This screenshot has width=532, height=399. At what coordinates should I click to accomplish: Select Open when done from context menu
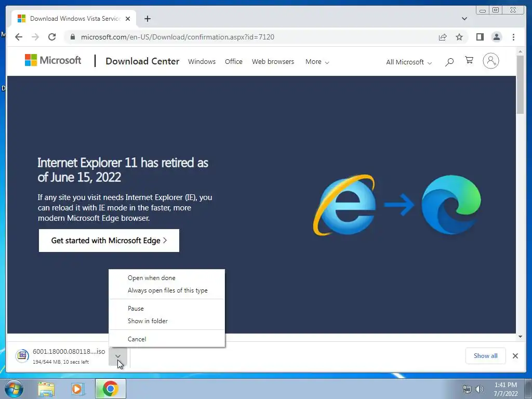[x=167, y=278]
